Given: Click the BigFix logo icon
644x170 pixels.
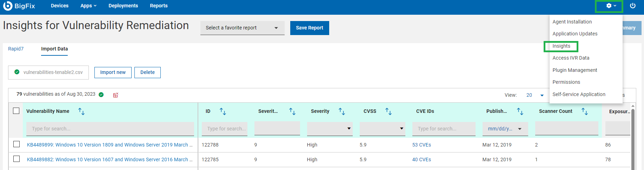Looking at the screenshot, I should pyautogui.click(x=8, y=6).
